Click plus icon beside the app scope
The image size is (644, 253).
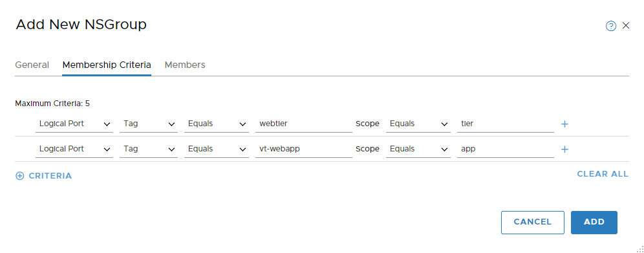(x=564, y=149)
